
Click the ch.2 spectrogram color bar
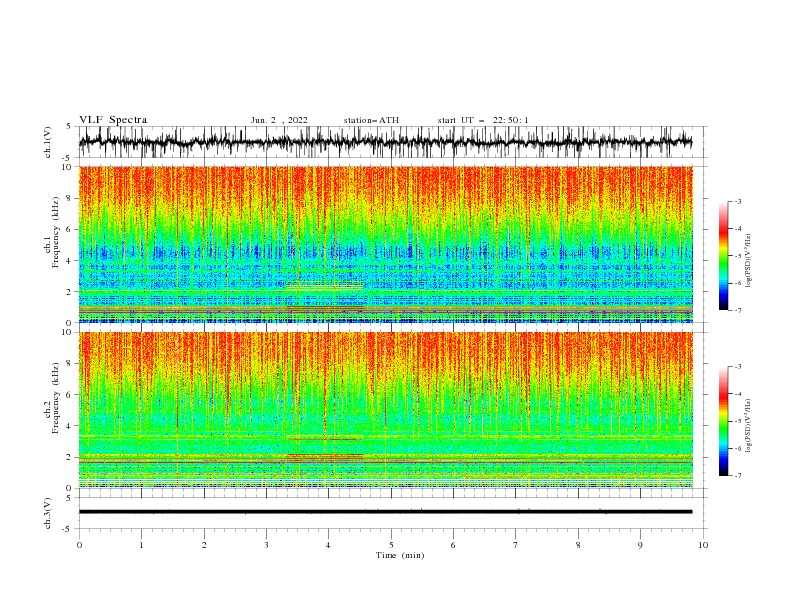pos(723,421)
